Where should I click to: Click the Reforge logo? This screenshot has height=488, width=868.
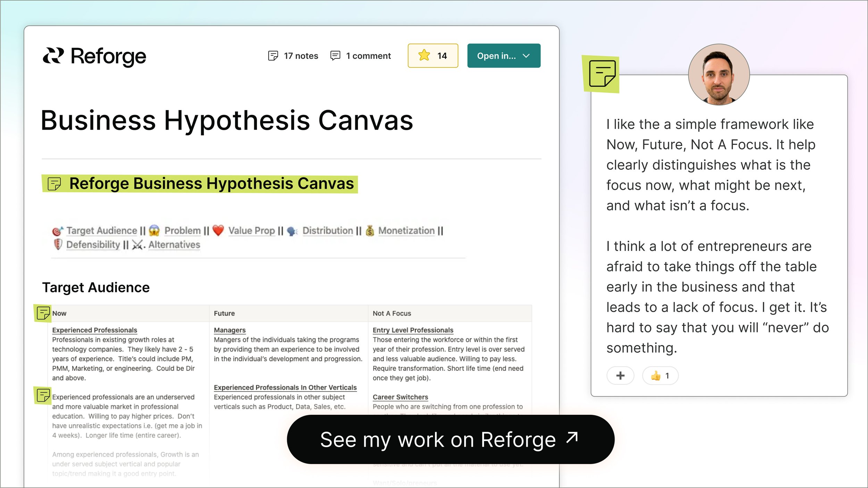click(x=94, y=56)
